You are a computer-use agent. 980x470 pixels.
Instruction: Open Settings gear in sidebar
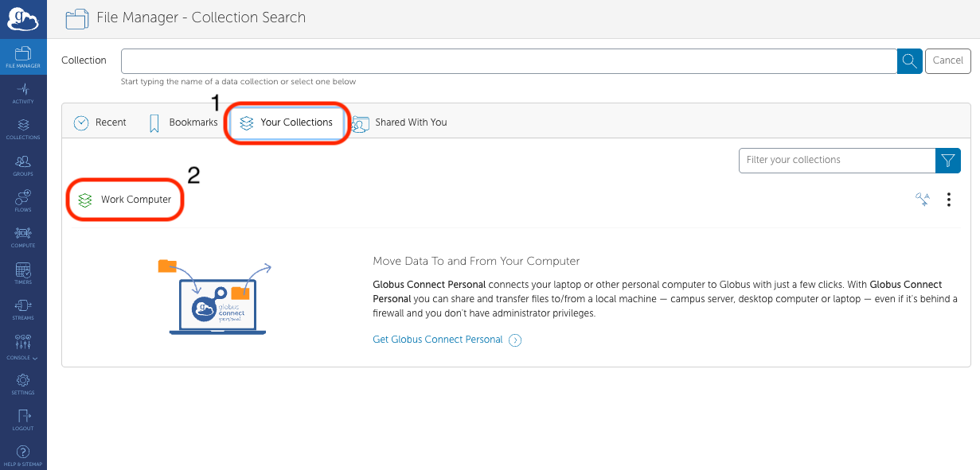coord(23,385)
